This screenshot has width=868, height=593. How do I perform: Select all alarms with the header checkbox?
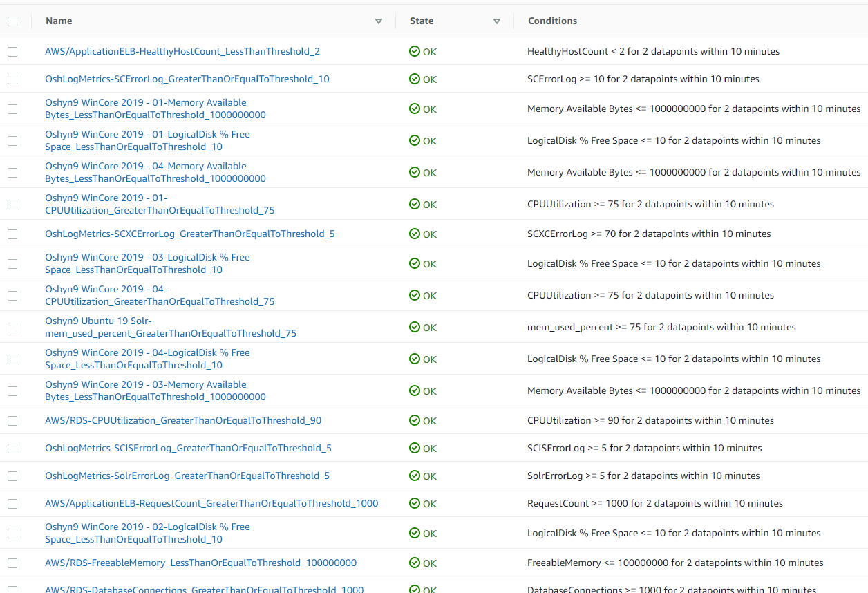(12, 21)
